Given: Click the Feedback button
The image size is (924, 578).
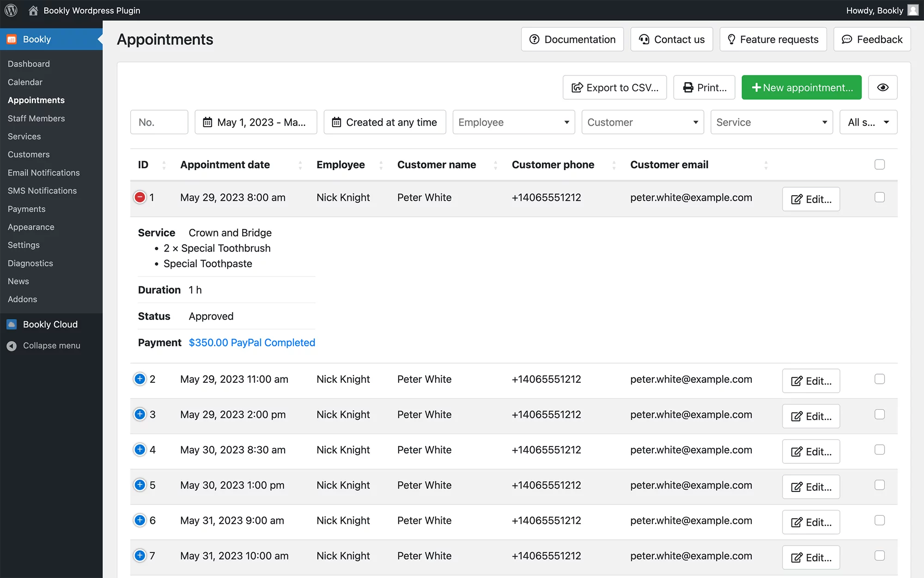Looking at the screenshot, I should pyautogui.click(x=872, y=39).
